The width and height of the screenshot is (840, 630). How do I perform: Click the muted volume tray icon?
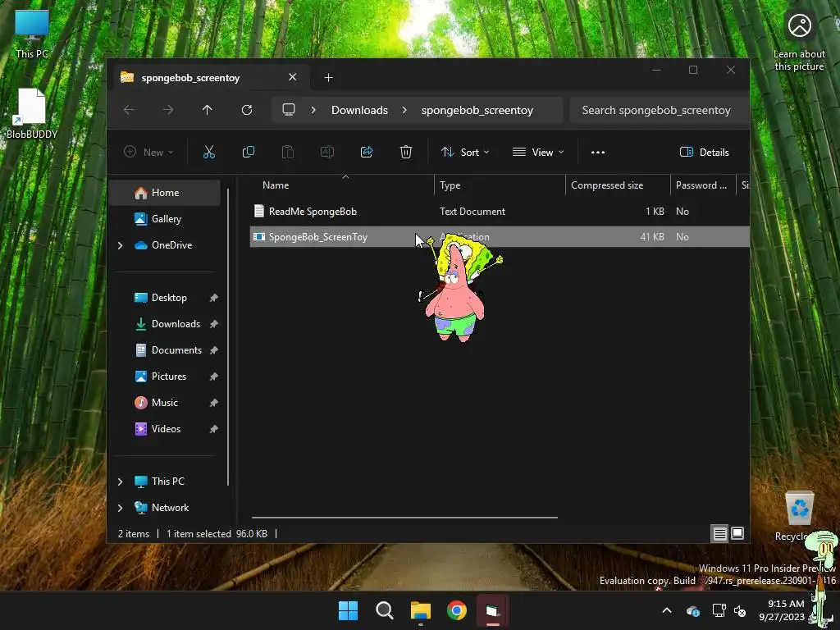coord(740,610)
